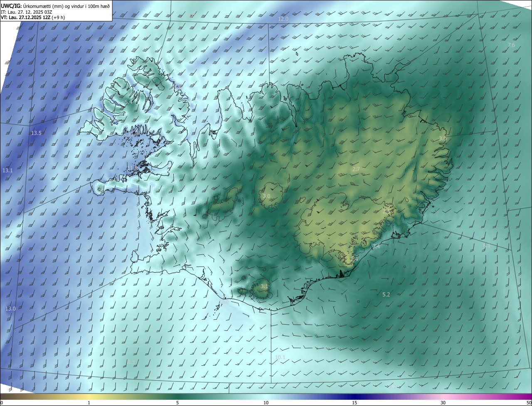Image resolution: width=532 pixels, height=406 pixels.
Task: Click the 1 tick on the color scale
Action: click(89, 403)
